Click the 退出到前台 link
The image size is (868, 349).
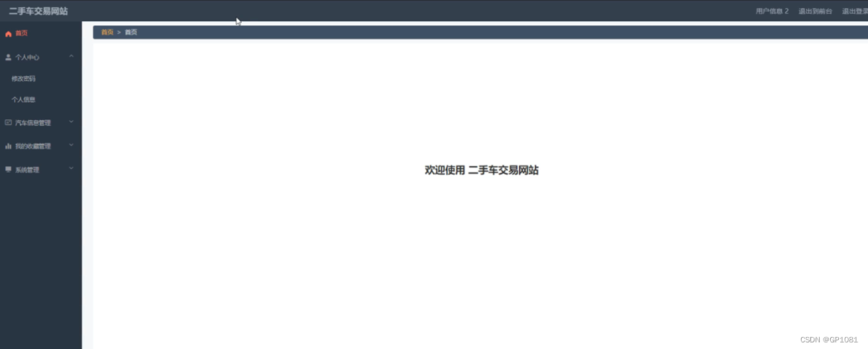[x=815, y=11]
